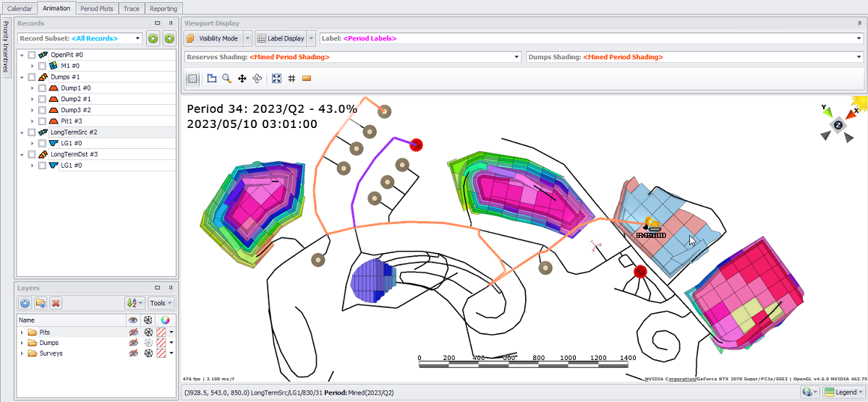Image resolution: width=868 pixels, height=402 pixels.
Task: Click the Dumps layer color swatch
Action: point(162,343)
